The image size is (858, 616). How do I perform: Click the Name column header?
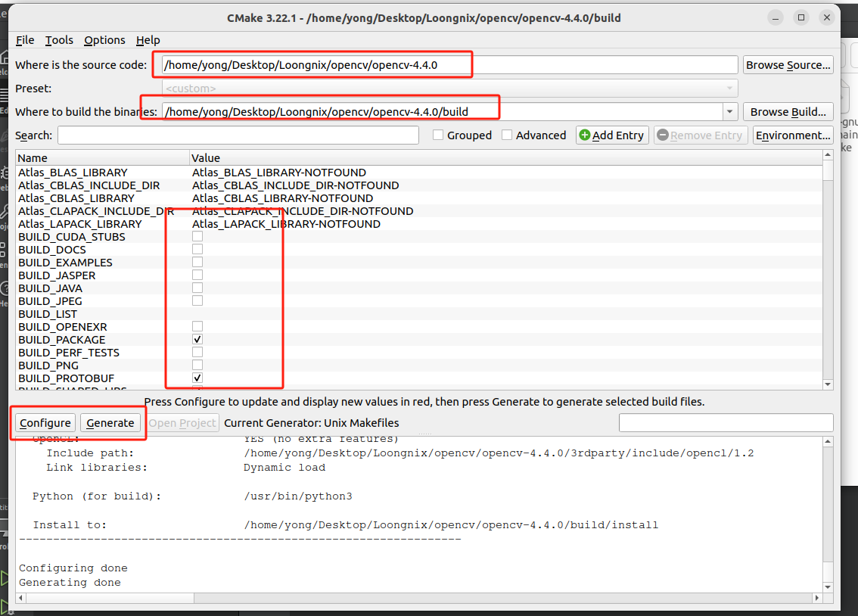click(x=102, y=158)
